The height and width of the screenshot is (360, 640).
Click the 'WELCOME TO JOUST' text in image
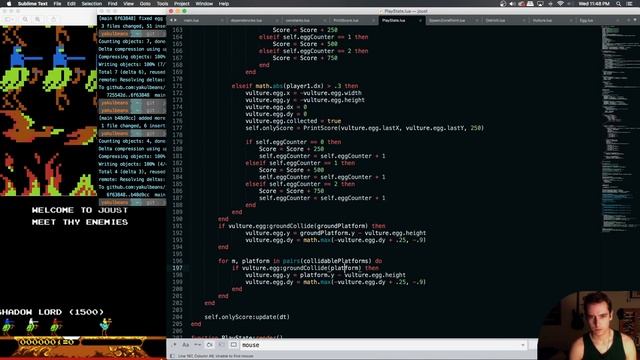(x=80, y=210)
